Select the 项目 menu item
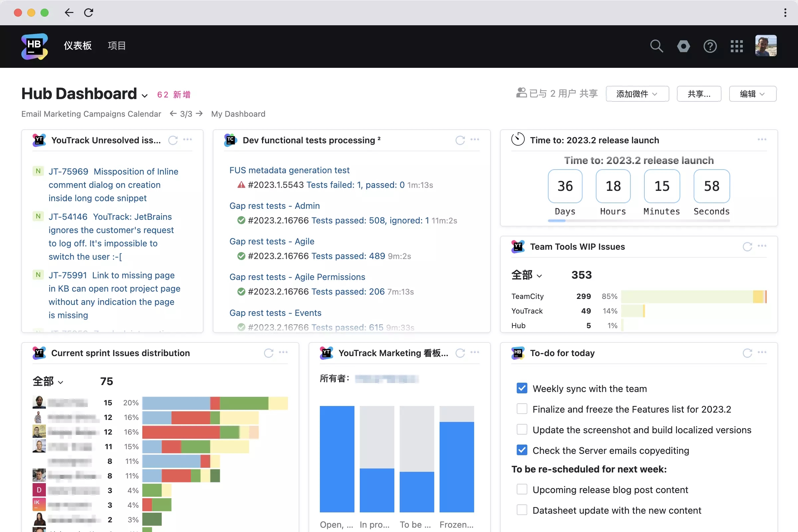798x532 pixels. coord(116,46)
